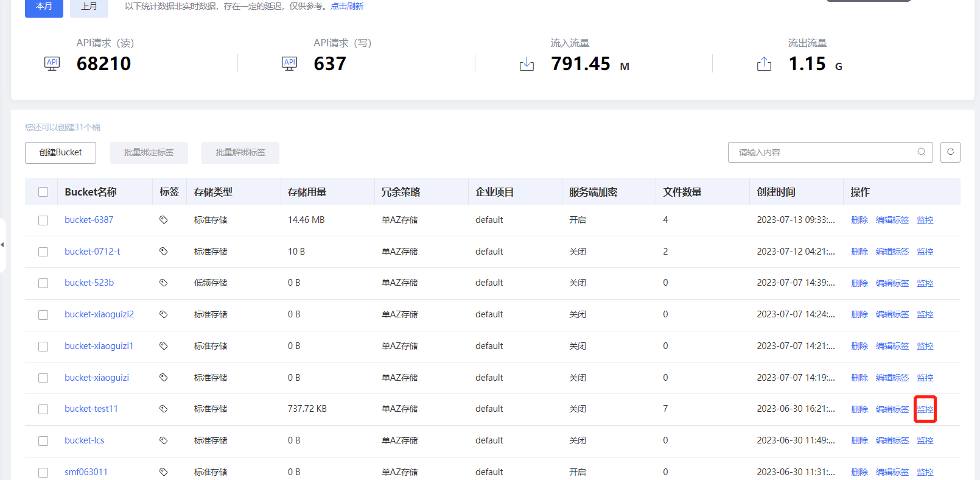Screen dimensions: 980x480
Task: Click the tag icon for bucket-test11
Action: pyautogui.click(x=163, y=409)
